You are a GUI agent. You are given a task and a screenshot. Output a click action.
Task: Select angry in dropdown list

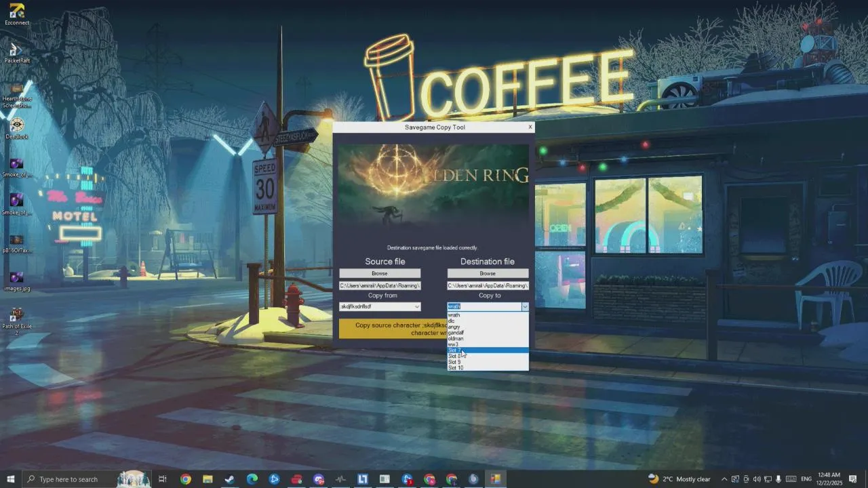[488, 327]
